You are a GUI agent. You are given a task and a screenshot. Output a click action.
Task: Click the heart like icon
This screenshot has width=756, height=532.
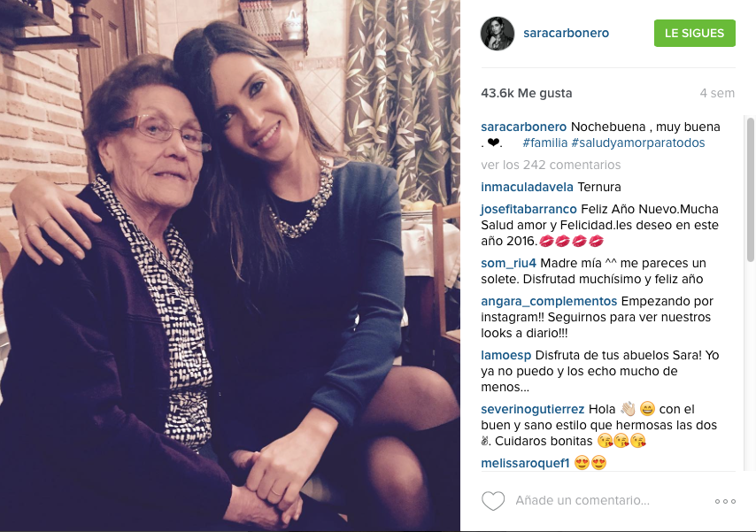point(493,501)
